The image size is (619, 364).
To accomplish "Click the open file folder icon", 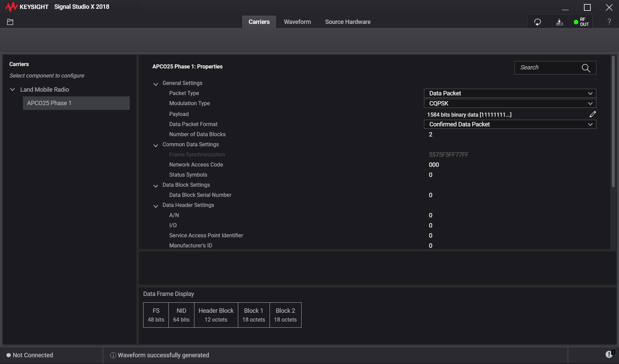I will coord(10,22).
